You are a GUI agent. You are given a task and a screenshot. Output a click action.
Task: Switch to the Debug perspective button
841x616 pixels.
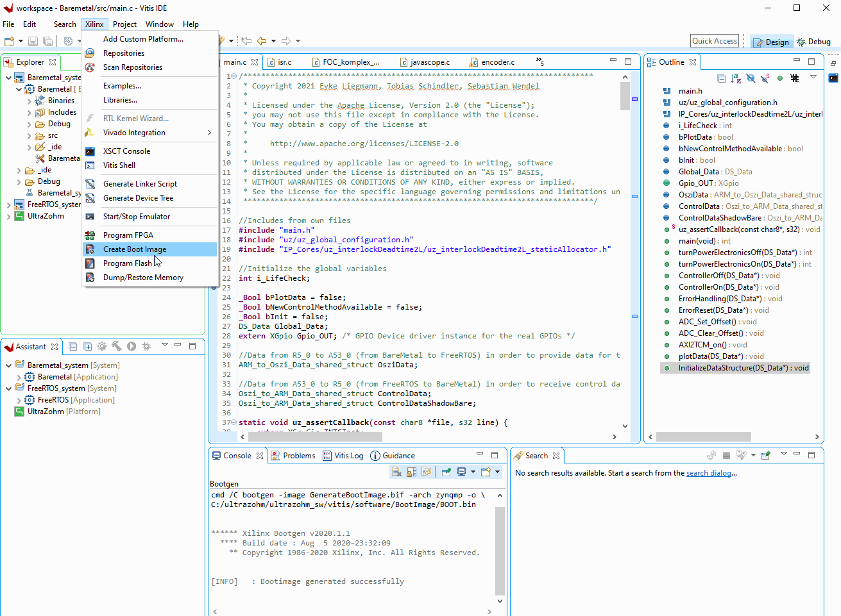click(x=813, y=42)
